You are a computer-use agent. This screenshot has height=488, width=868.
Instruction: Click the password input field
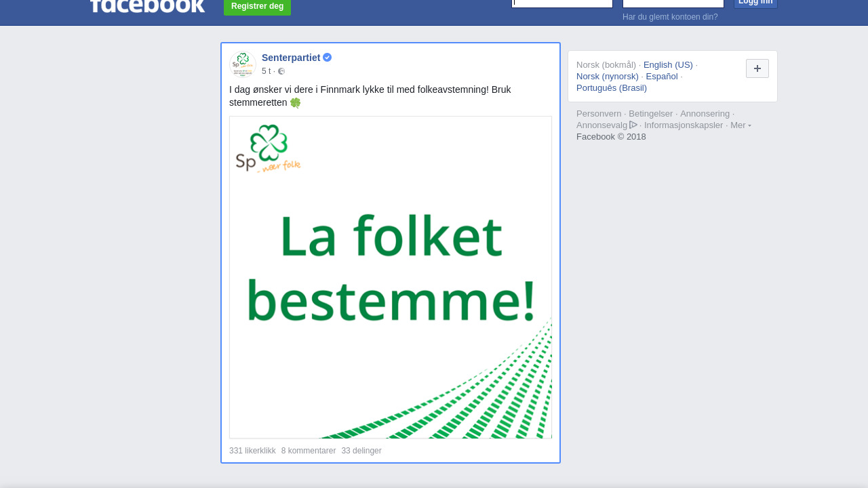point(673,3)
